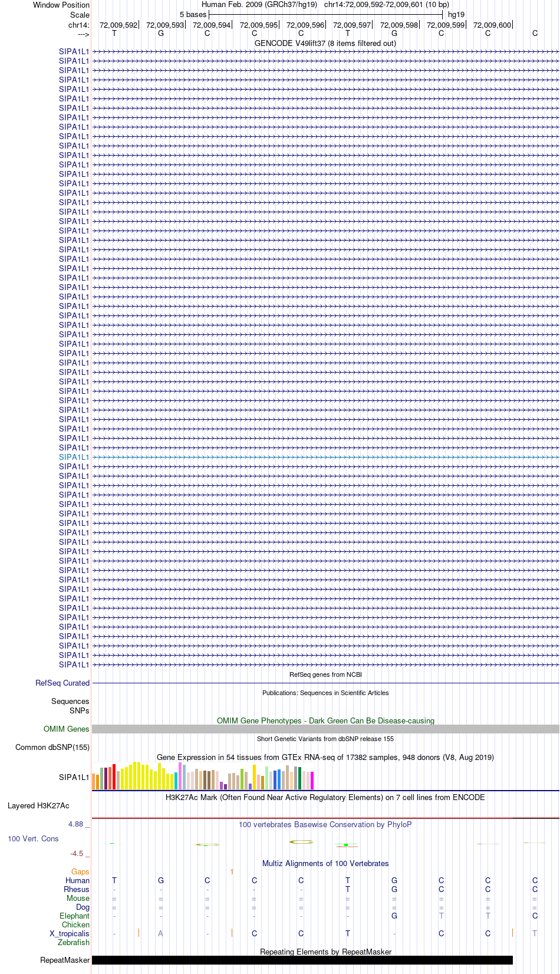Image resolution: width=560 pixels, height=974 pixels.
Task: Click the 'Rhesus' species label
Action: tap(77, 889)
